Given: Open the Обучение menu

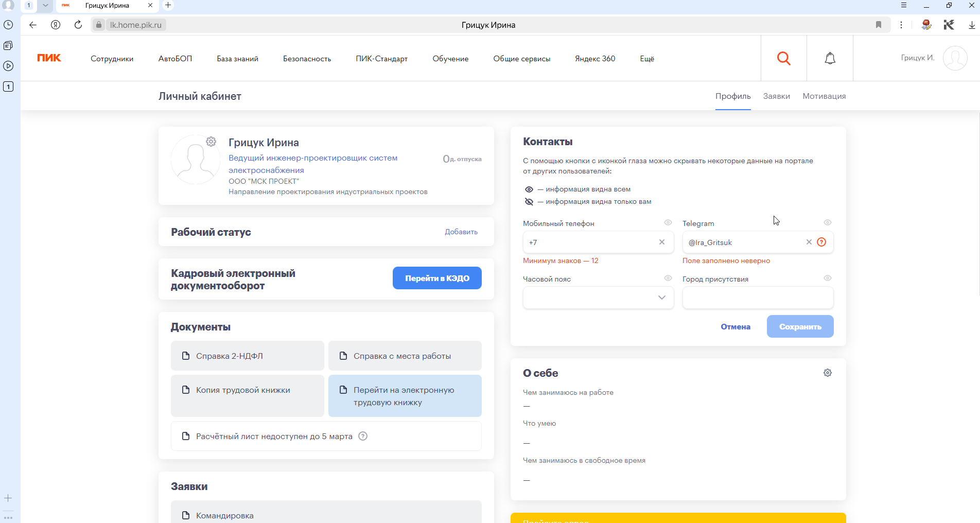Looking at the screenshot, I should pyautogui.click(x=450, y=59).
